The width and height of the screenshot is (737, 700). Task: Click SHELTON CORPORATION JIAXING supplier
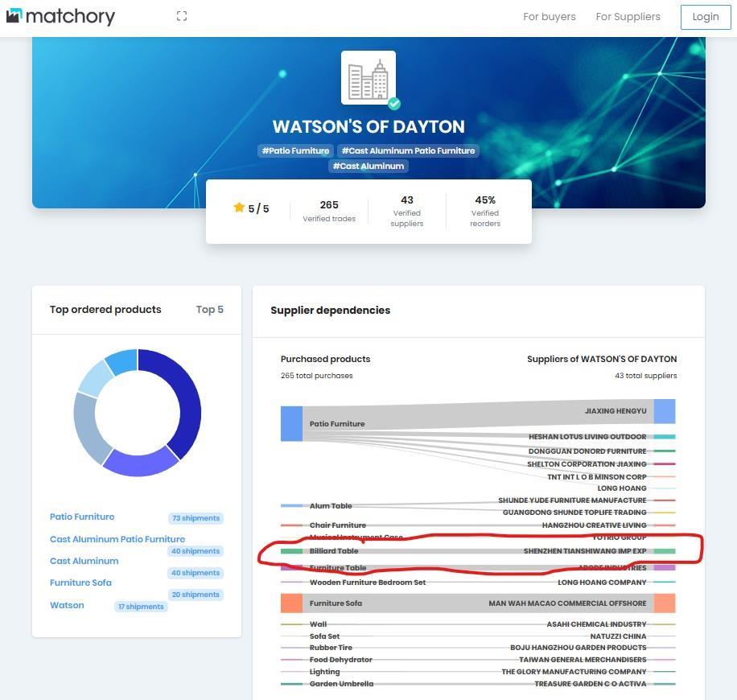coord(587,464)
